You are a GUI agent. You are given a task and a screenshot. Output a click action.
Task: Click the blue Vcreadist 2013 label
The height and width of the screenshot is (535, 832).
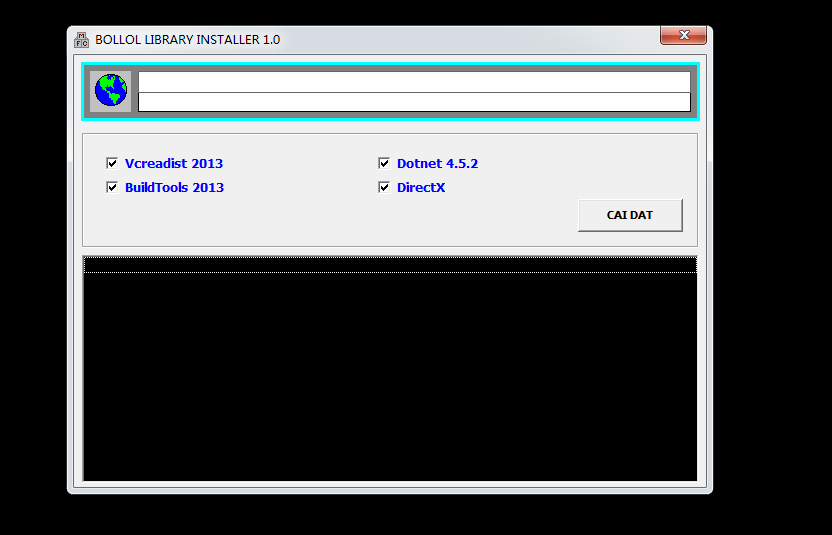point(174,163)
